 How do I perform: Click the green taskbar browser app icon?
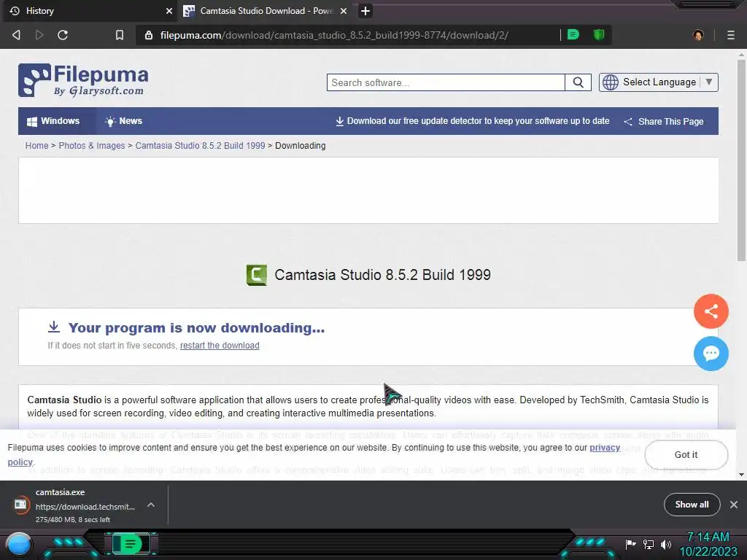pos(131,543)
